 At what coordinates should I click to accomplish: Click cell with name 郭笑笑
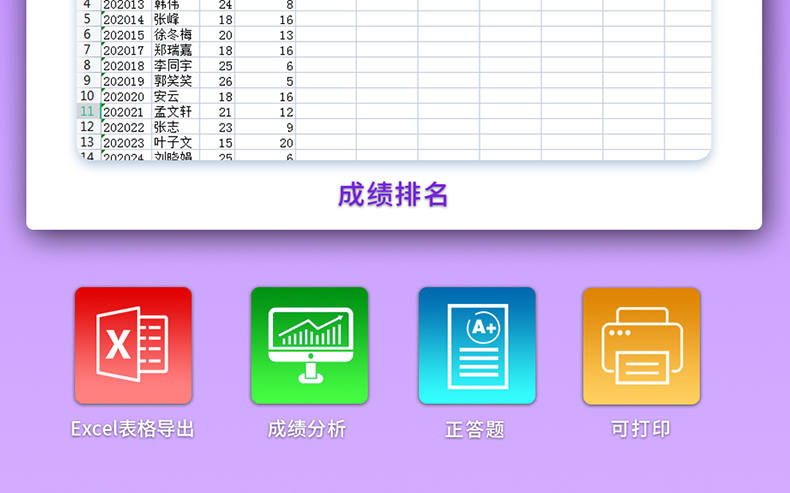(x=173, y=81)
